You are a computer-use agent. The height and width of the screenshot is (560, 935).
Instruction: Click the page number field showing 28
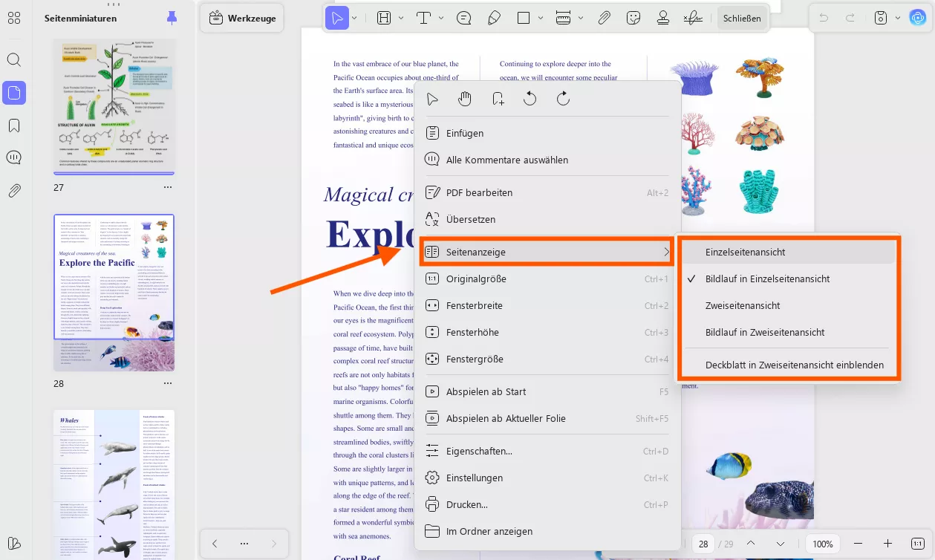[703, 544]
